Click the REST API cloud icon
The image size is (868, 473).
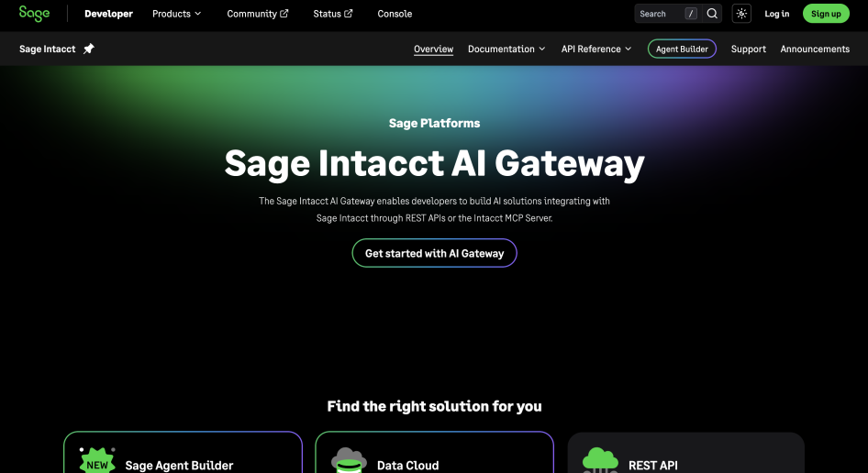(x=600, y=460)
